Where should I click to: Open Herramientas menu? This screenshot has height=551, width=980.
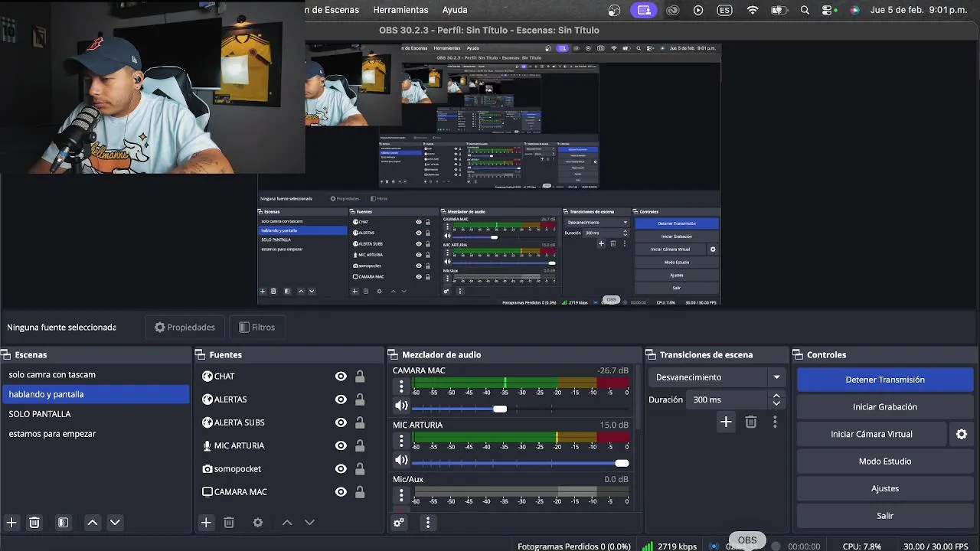(x=400, y=10)
